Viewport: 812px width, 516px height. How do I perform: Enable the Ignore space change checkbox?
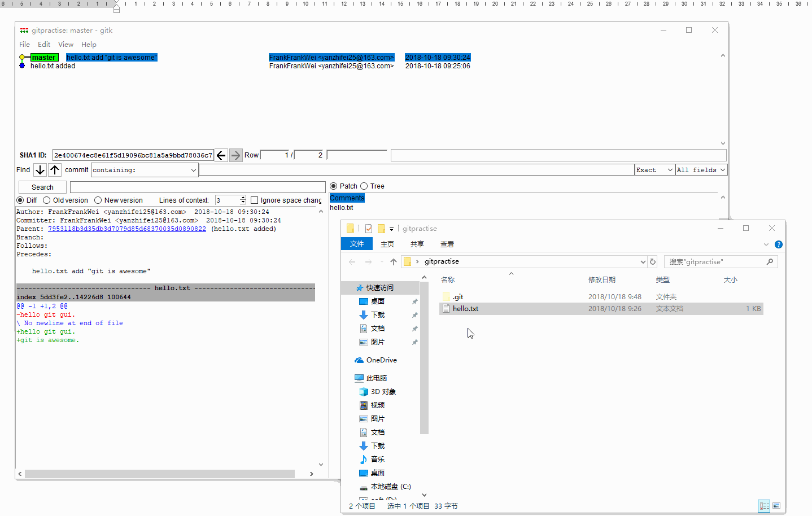click(254, 200)
